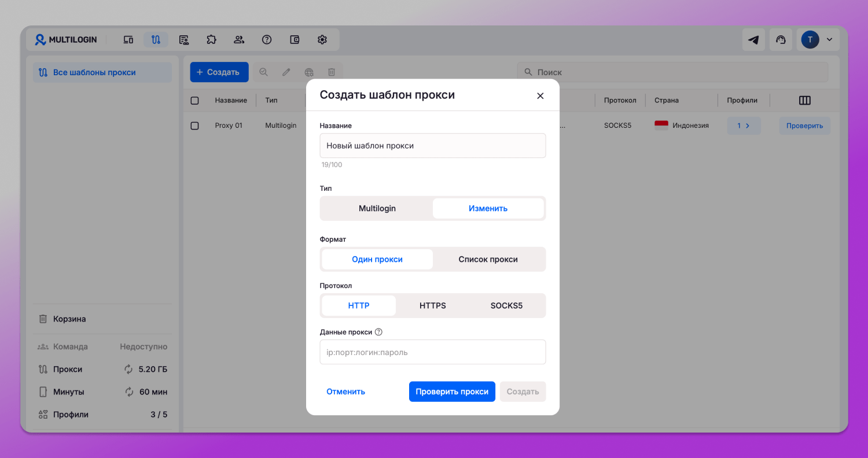Expand the account menu chevron next to avatar
Screen dimensions: 868x458
coord(829,40)
